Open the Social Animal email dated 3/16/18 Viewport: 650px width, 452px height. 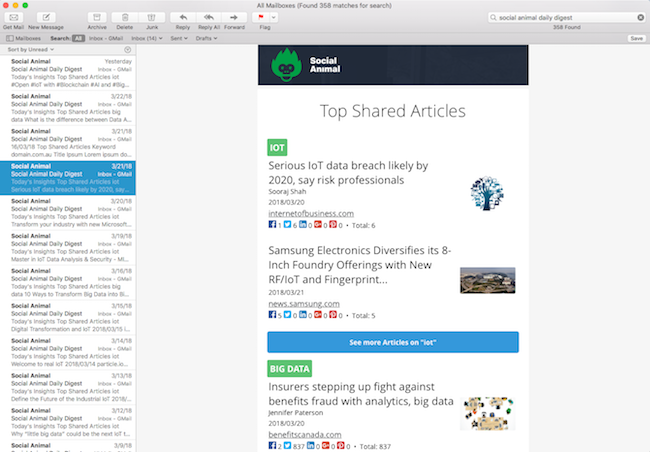click(68, 282)
